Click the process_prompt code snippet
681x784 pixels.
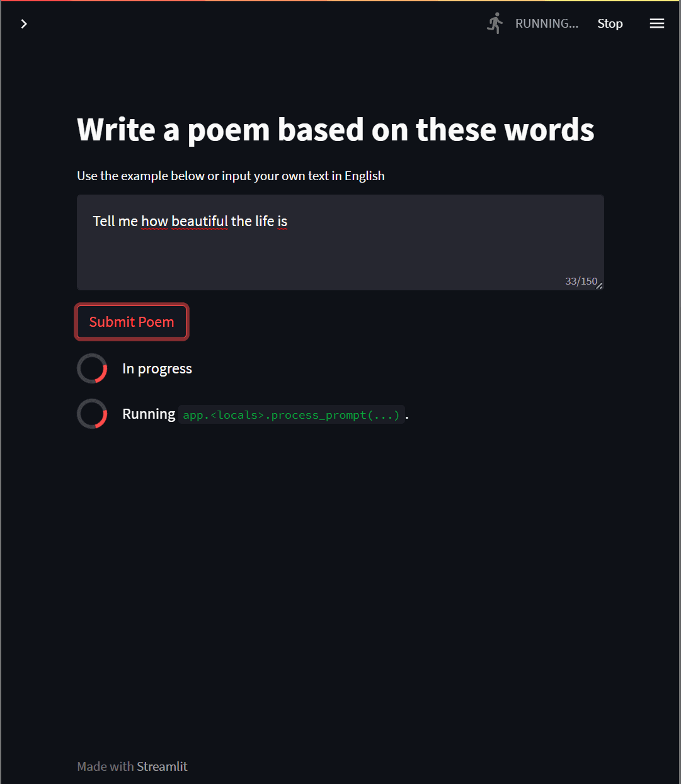coord(291,415)
